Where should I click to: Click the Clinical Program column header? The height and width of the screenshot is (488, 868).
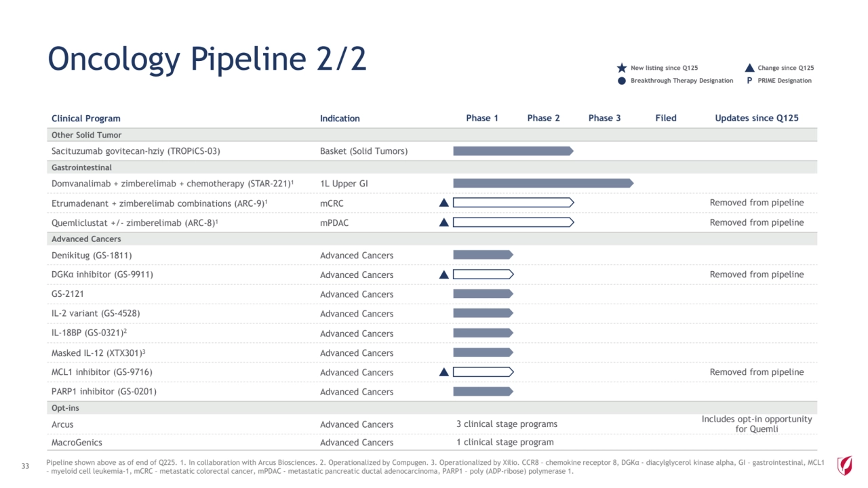(86, 118)
